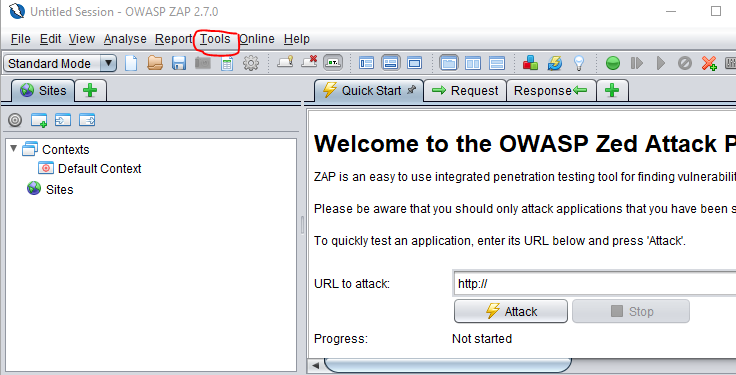Click the Attack button
736x375 pixels.
[x=511, y=311]
